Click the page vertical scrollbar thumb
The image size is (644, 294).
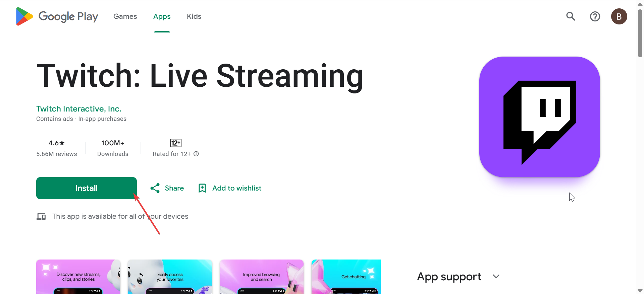(640, 33)
